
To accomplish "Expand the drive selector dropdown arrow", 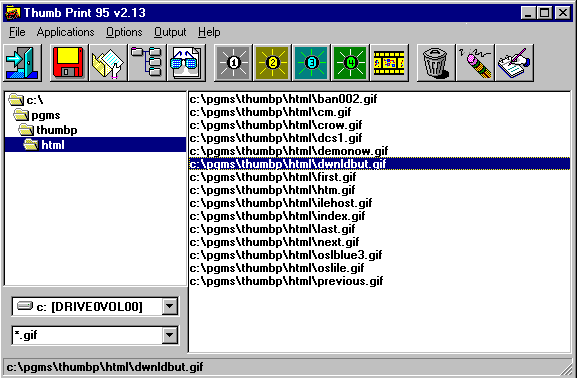I will [x=170, y=306].
